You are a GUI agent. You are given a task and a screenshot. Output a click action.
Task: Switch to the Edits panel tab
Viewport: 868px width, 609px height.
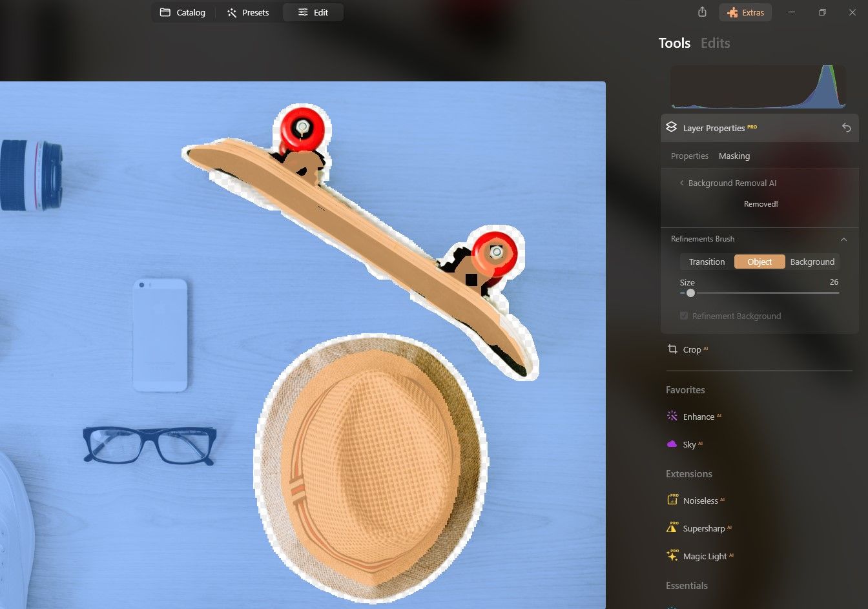716,43
